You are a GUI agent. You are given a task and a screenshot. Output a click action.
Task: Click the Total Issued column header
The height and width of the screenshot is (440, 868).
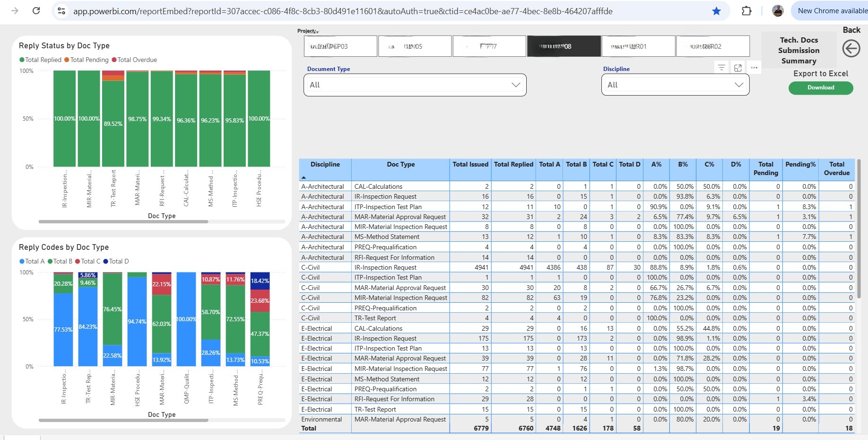pos(470,165)
